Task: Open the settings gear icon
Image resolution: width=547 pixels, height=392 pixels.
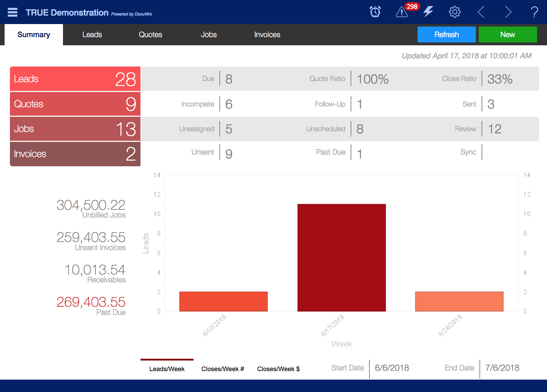Action: click(x=455, y=12)
